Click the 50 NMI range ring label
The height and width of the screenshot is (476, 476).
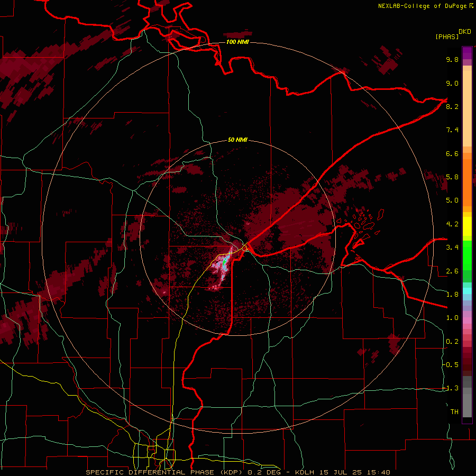pos(237,140)
